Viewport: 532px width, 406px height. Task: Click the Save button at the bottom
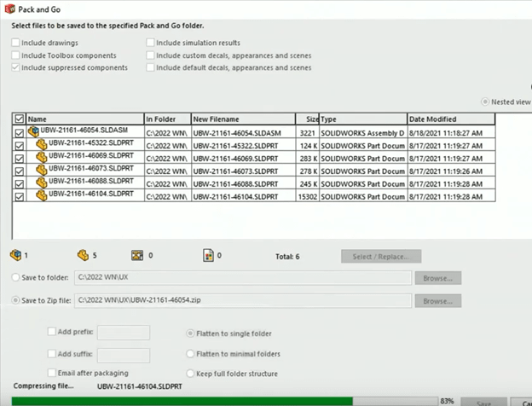point(483,403)
